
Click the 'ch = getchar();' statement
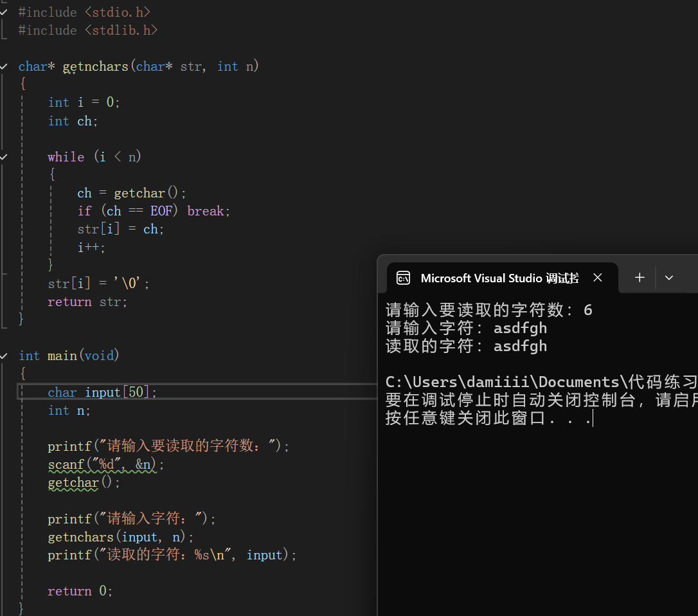(x=131, y=194)
